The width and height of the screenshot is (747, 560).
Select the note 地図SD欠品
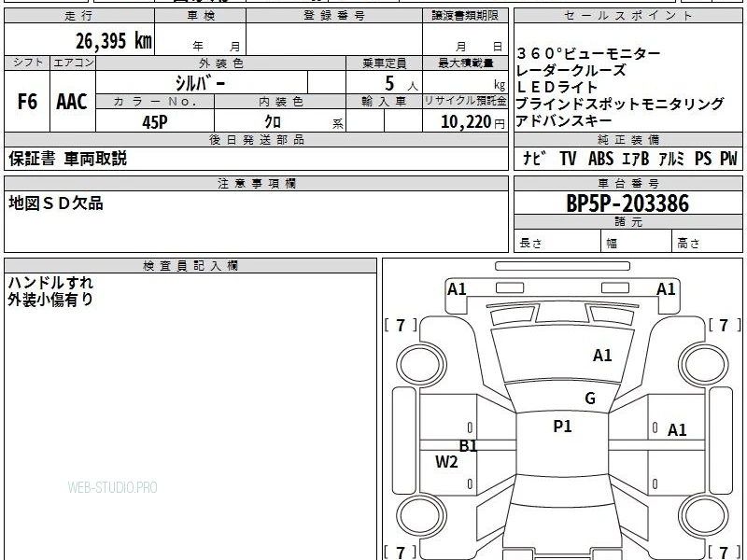[56, 203]
